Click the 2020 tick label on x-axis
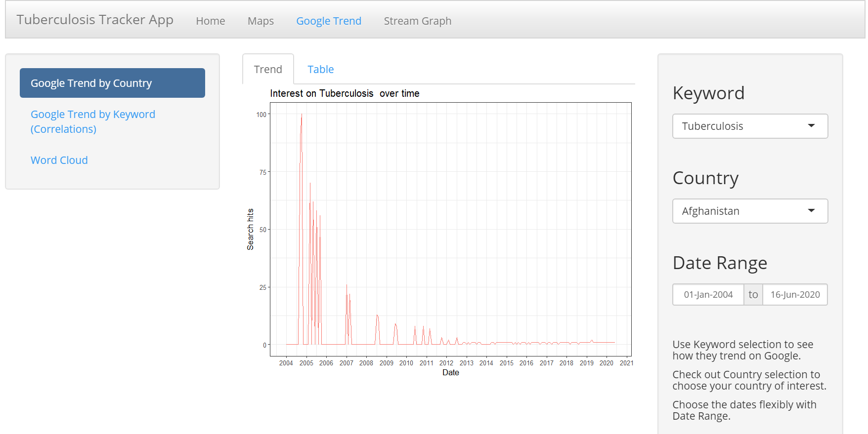The height and width of the screenshot is (434, 868). [607, 363]
